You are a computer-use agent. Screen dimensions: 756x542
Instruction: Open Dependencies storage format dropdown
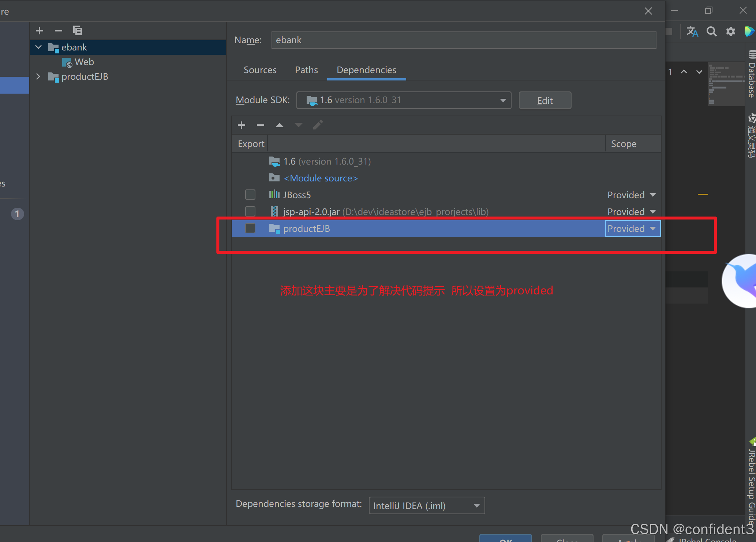pyautogui.click(x=427, y=505)
